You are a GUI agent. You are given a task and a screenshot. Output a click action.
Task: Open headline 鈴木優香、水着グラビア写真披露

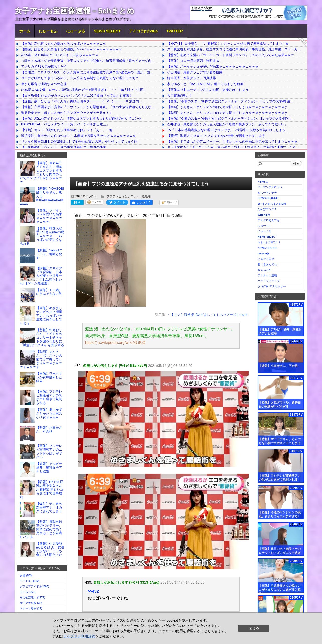(x=191, y=78)
